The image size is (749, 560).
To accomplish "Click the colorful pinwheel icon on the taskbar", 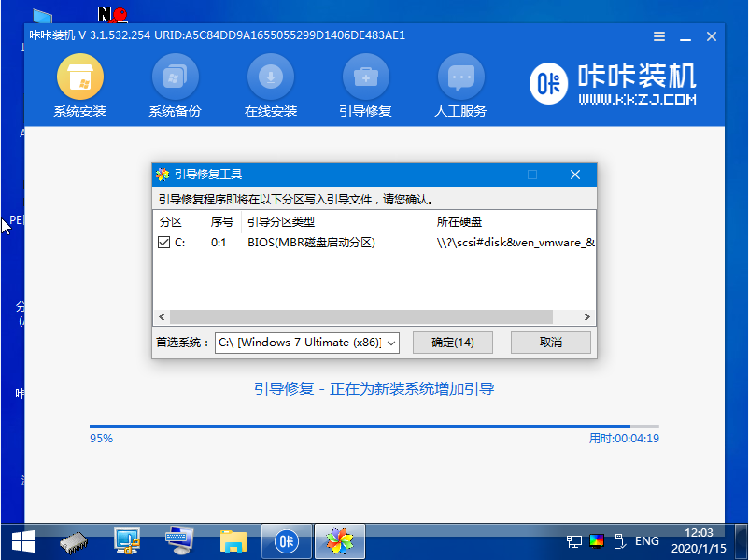I will point(339,540).
